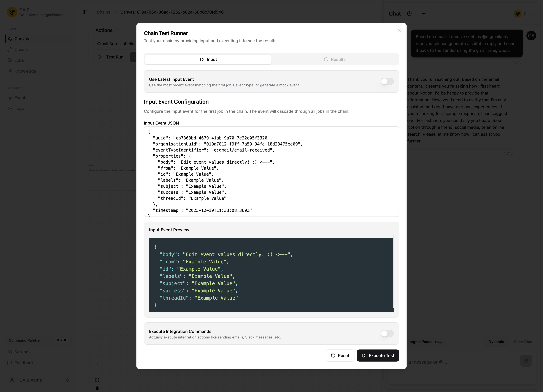The image size is (543, 392).
Task: Switch to the Results tab
Action: coord(335,59)
